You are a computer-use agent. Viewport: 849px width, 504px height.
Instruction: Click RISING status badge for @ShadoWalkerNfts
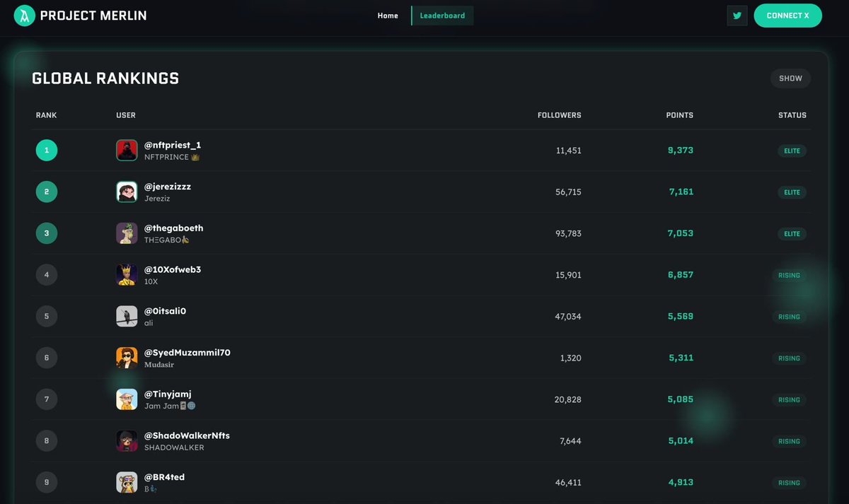tap(789, 441)
